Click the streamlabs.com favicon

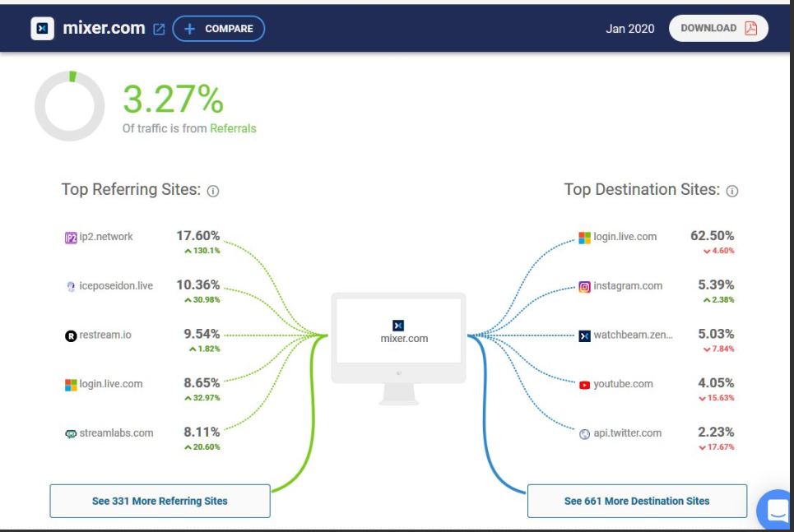pyautogui.click(x=71, y=434)
